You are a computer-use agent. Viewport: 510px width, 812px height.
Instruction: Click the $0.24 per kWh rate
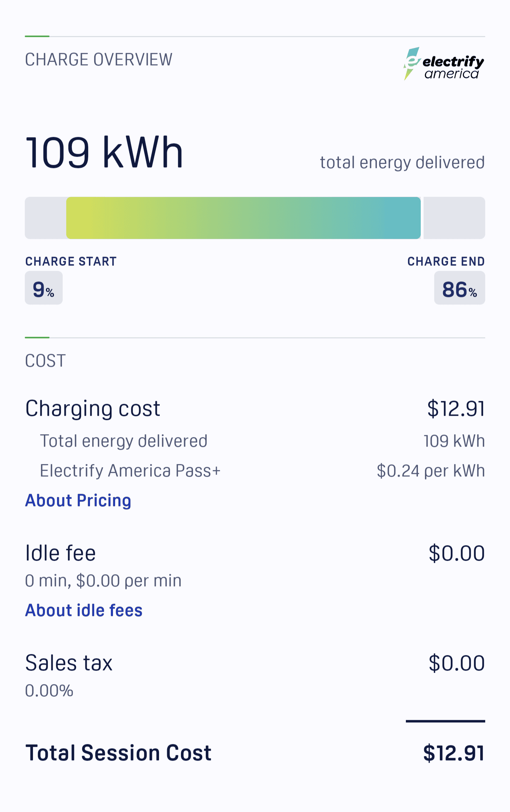[431, 471]
